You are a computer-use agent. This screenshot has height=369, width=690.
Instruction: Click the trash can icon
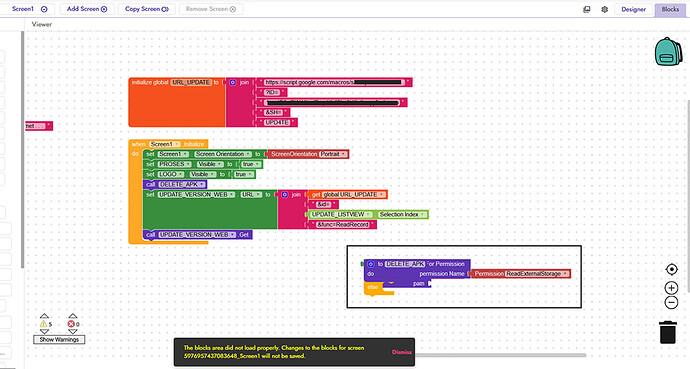[668, 332]
